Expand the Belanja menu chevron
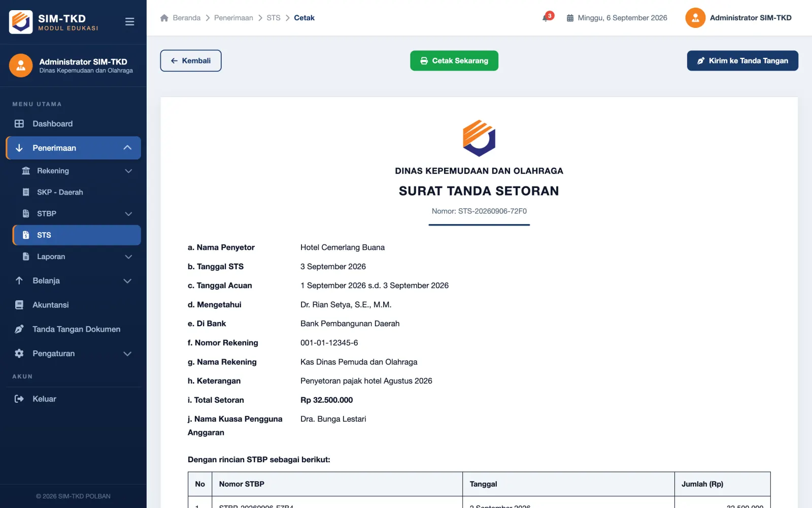This screenshot has width=812, height=508. (127, 281)
